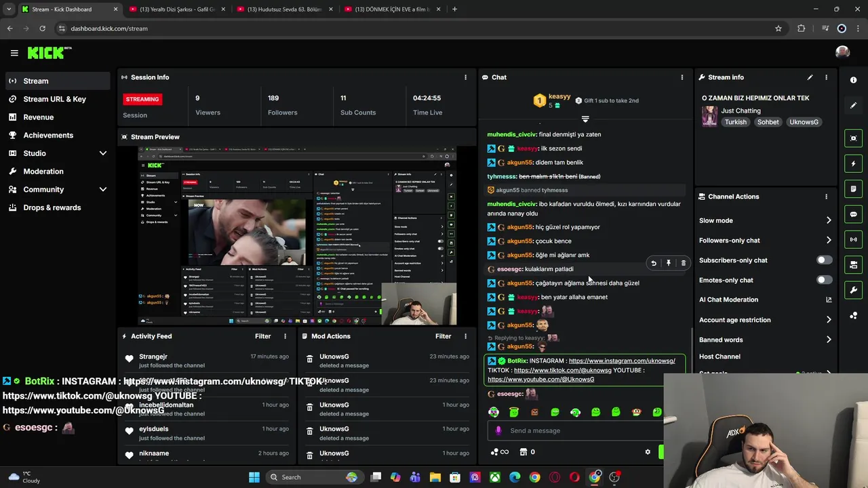Screen dimensions: 868x488
Task: Open the browser tab search dropdown
Action: pyautogui.click(x=9, y=9)
